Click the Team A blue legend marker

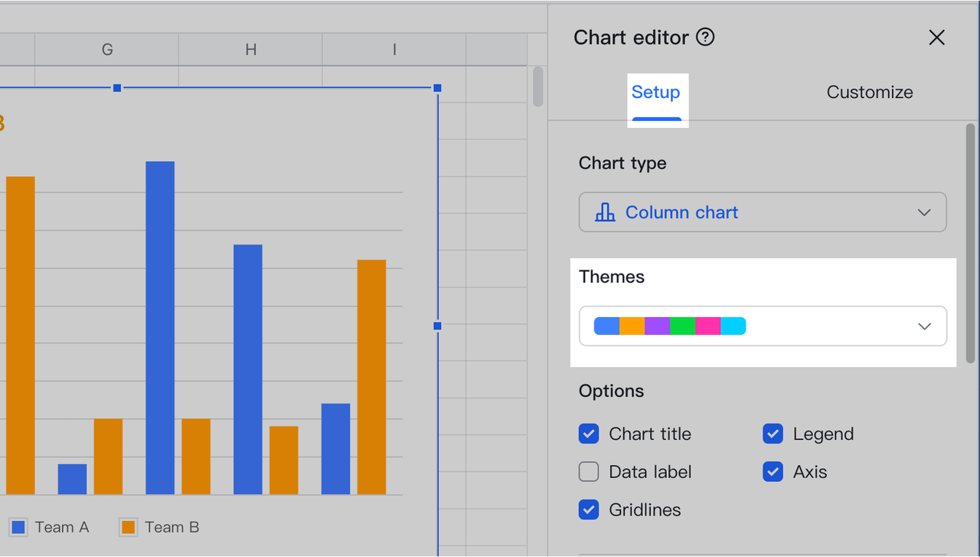click(x=18, y=527)
